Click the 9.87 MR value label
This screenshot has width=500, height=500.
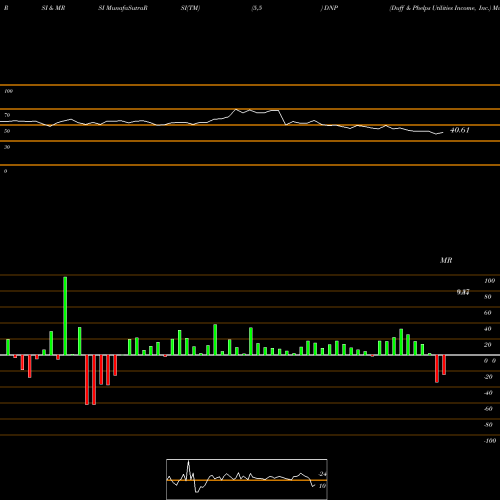pyautogui.click(x=463, y=292)
